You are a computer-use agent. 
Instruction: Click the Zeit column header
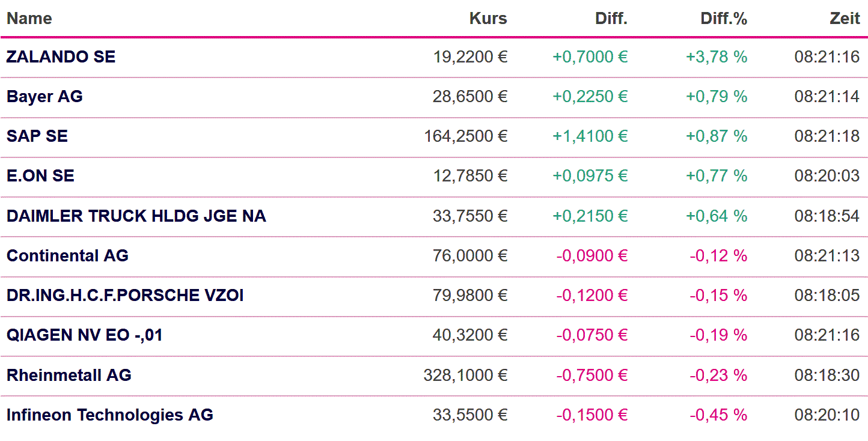(845, 19)
